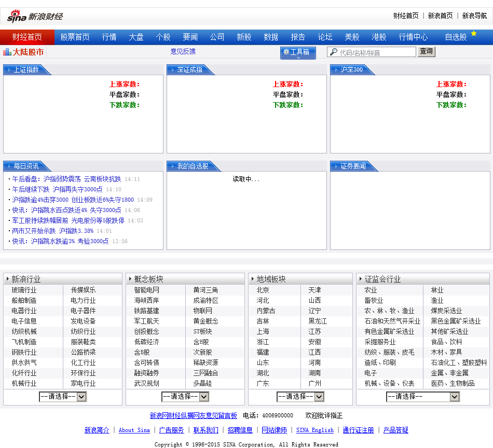493x448 pixels.
Task: Select 多晶硅 concept
Action: coord(202,383)
